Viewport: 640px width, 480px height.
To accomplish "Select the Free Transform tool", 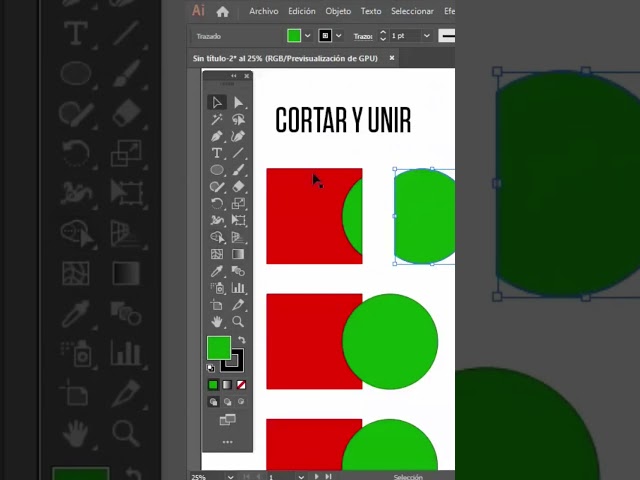I will click(238, 220).
